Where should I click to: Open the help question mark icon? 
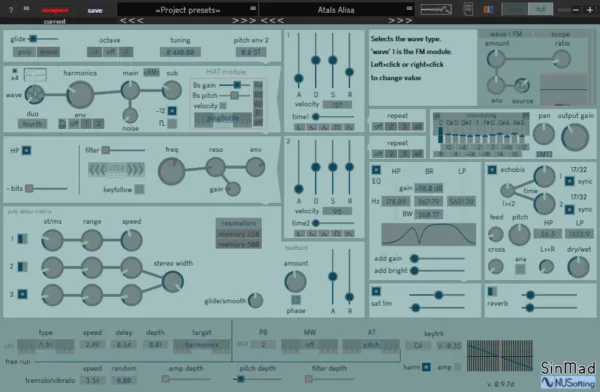[11, 10]
